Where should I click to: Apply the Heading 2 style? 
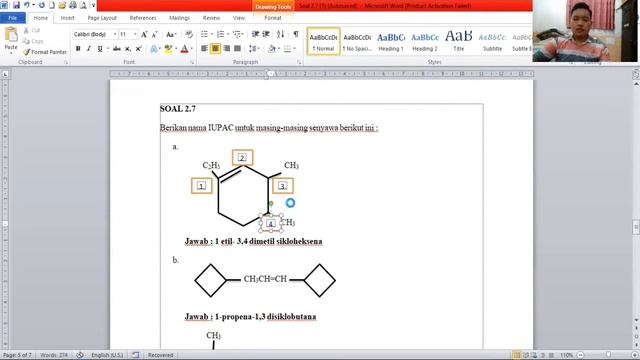tap(424, 41)
